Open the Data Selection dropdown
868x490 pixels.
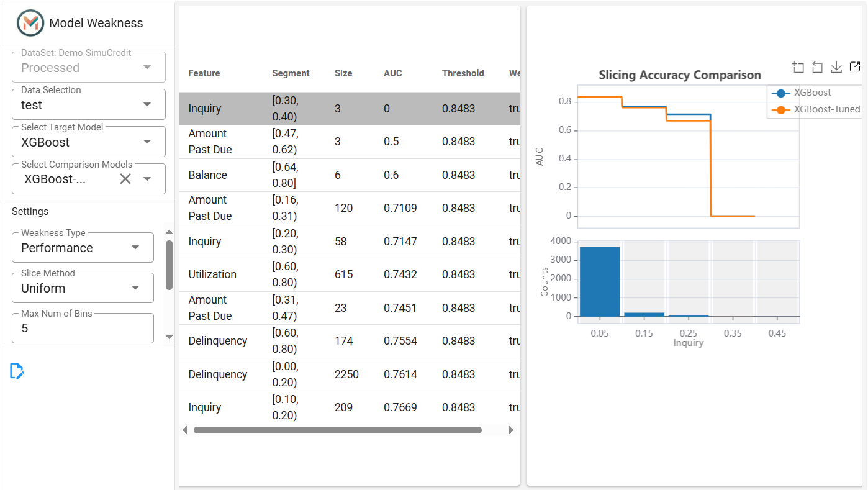point(89,104)
